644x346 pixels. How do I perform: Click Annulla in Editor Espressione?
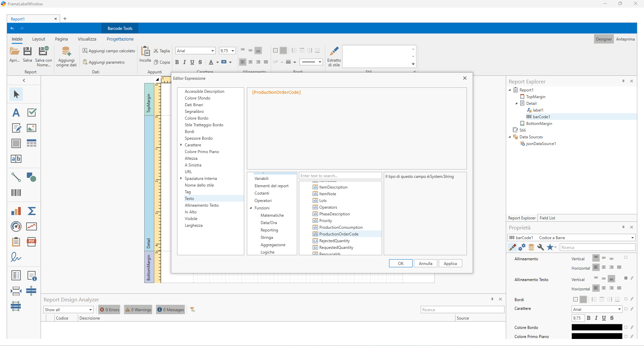coord(426,263)
